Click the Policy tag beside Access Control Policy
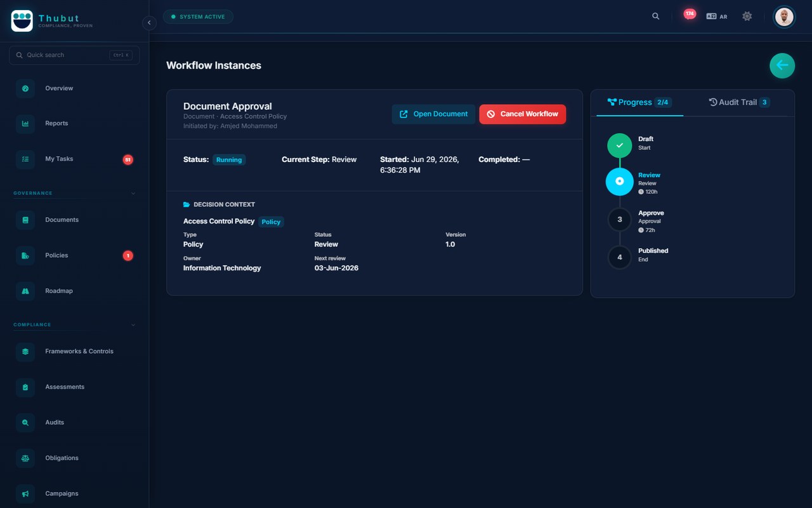The image size is (812, 508). point(271,222)
